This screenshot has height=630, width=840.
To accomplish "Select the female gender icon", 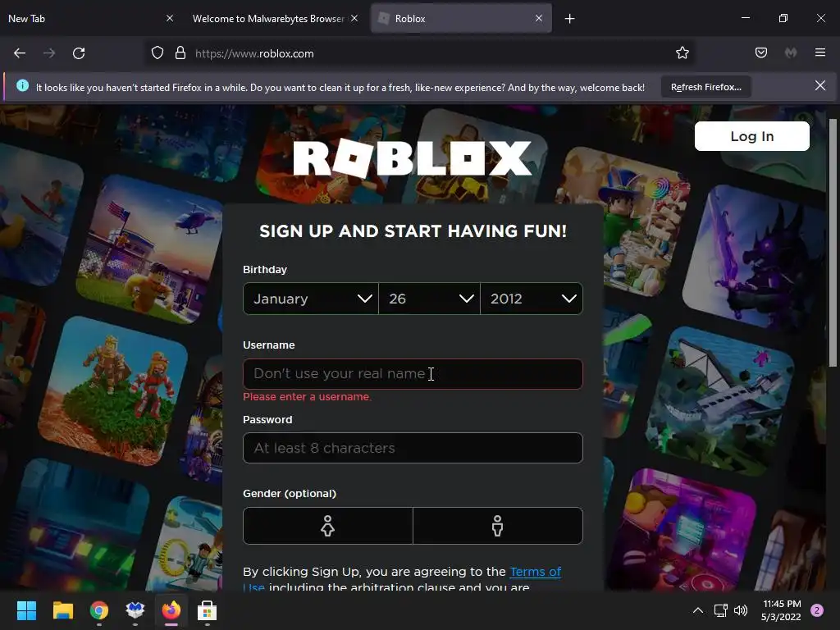I will click(x=327, y=526).
